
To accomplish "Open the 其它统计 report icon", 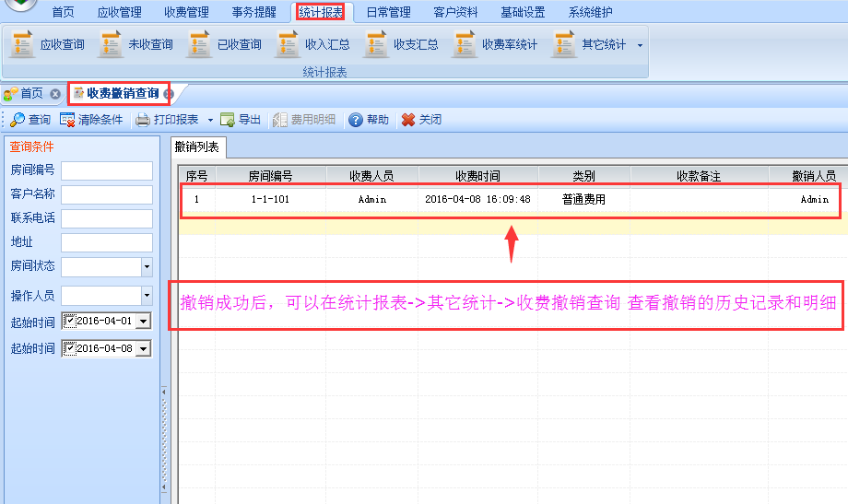I will [564, 44].
